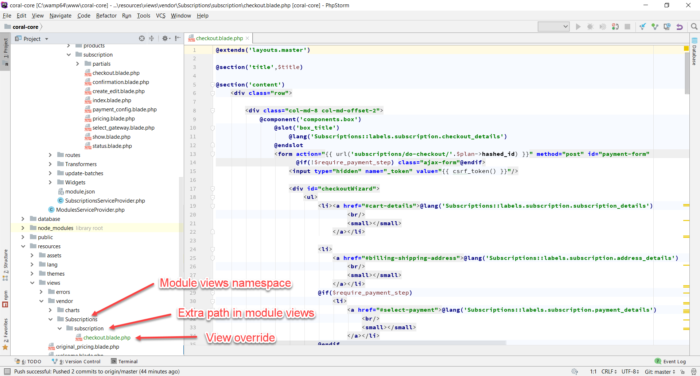Open the Event Log panel
The height and width of the screenshot is (376, 700).
(670, 361)
